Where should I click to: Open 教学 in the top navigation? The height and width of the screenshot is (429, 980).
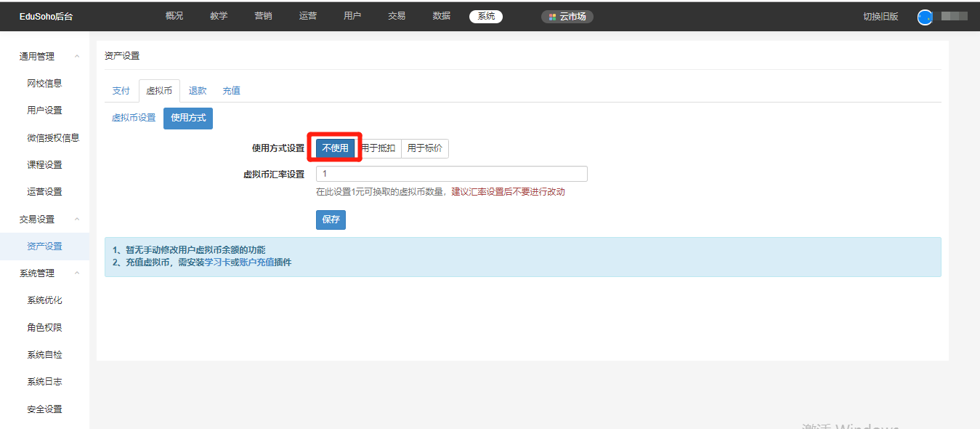tap(219, 16)
